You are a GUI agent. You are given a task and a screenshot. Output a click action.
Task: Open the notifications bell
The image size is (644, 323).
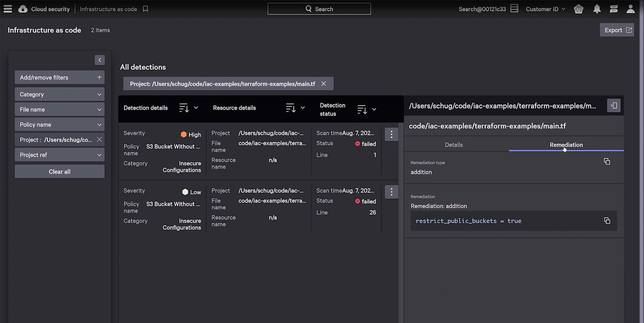(x=597, y=9)
